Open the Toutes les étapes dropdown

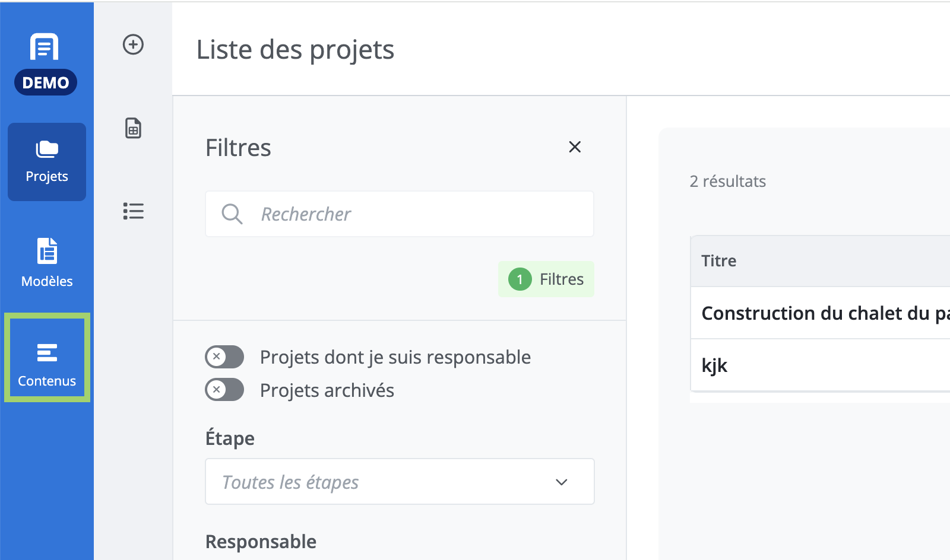coord(400,482)
